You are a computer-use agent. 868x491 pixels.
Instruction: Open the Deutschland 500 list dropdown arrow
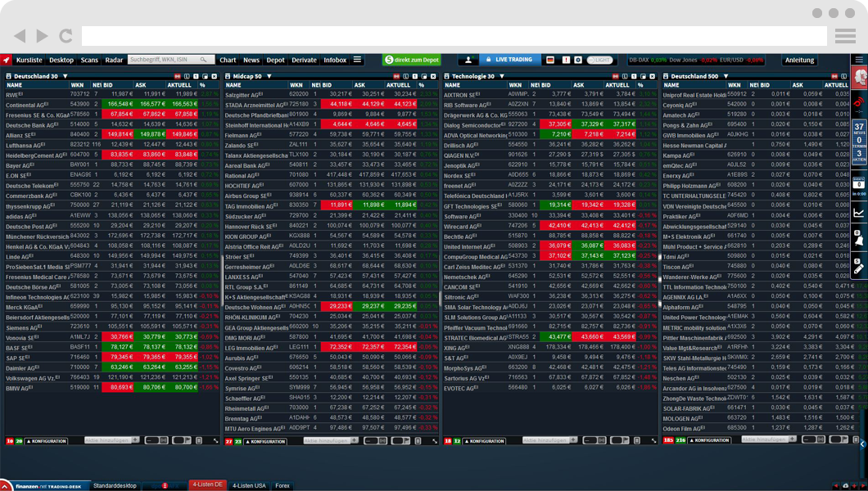pyautogui.click(x=726, y=76)
